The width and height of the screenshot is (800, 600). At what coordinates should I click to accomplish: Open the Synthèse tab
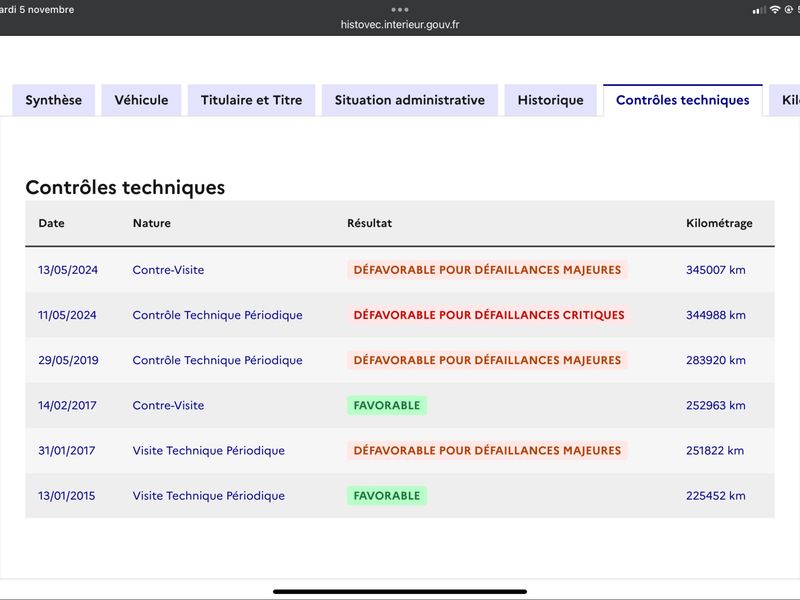54,100
